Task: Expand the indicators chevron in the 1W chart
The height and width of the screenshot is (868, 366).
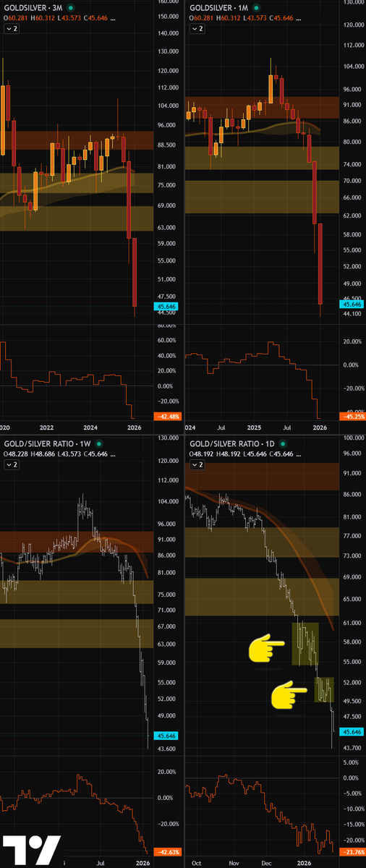Action: tap(13, 466)
